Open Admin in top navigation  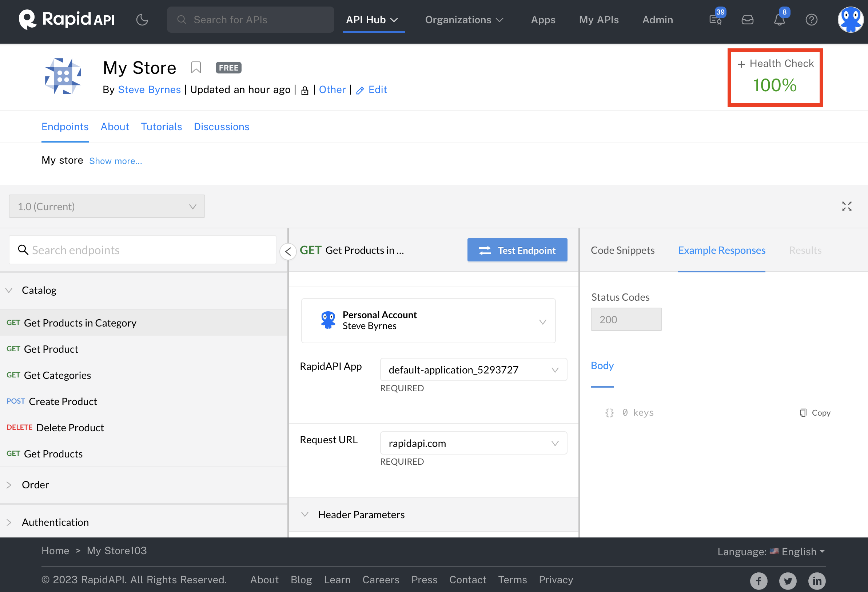657,19
